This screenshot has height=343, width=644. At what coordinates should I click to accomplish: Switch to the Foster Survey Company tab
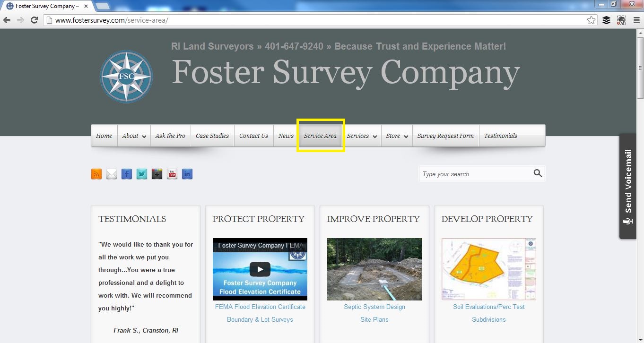click(46, 6)
